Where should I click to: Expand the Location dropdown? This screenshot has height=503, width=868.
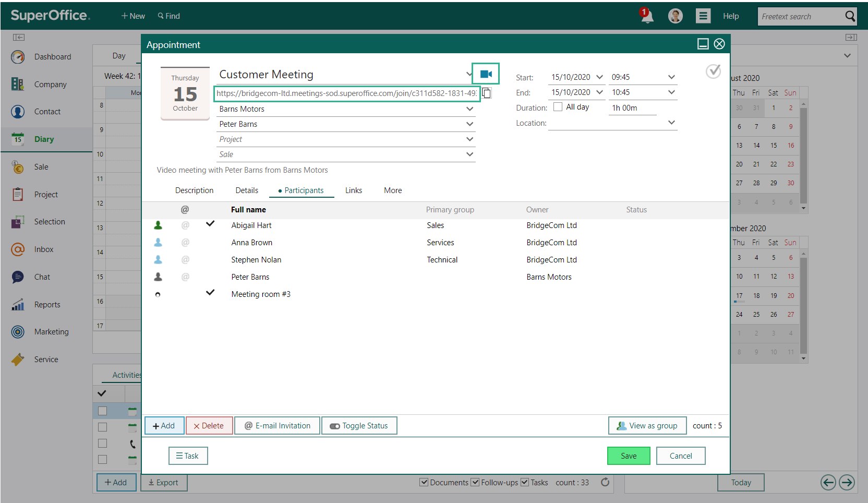(671, 123)
